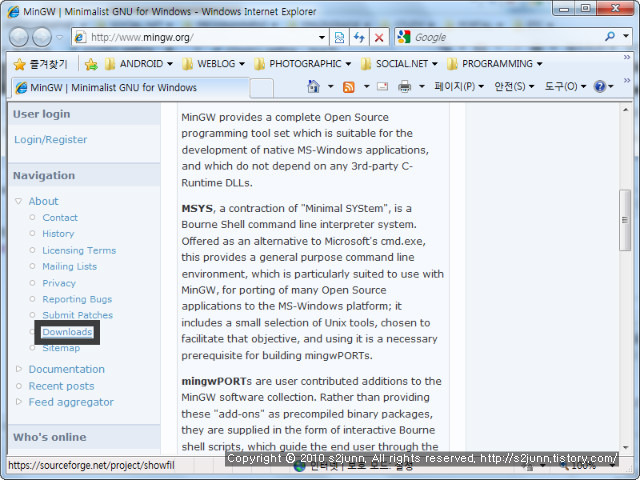The image size is (640, 480).
Task: Open the search provider dropdown arrow
Action: coord(626,36)
